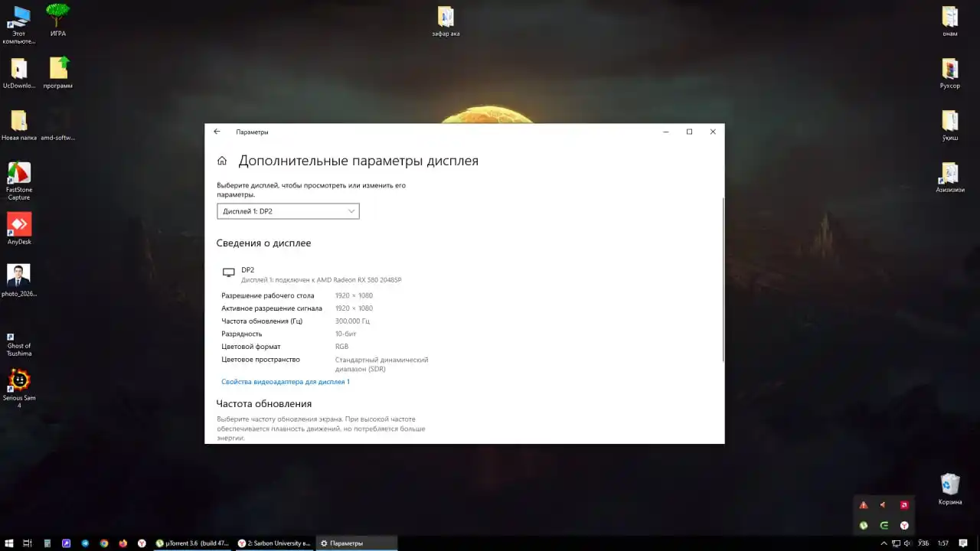Viewport: 980px width, 551px height.
Task: Launch Google Chrome from the taskbar
Action: pyautogui.click(x=104, y=543)
